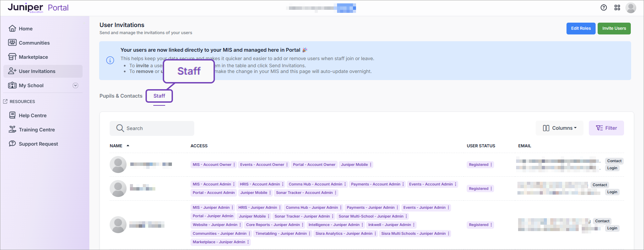Open the apps grid icon
644x250 pixels.
[x=617, y=7]
